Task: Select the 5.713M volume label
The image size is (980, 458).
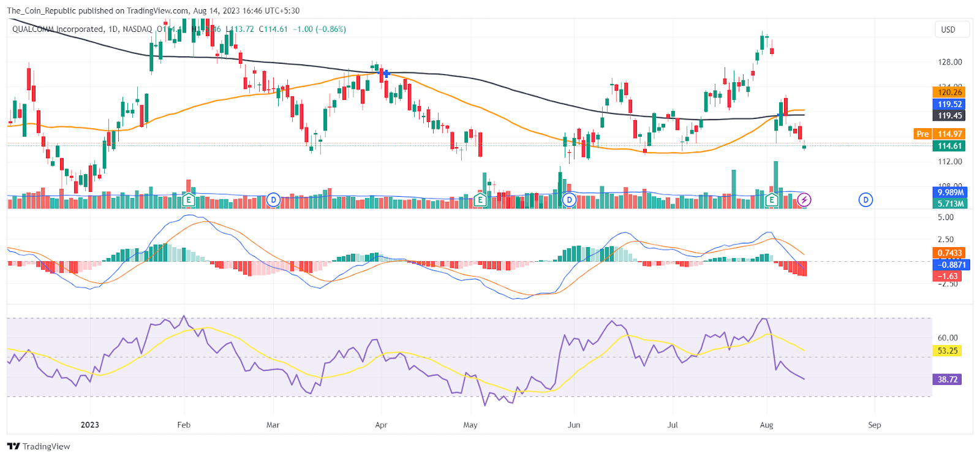Action: click(950, 204)
